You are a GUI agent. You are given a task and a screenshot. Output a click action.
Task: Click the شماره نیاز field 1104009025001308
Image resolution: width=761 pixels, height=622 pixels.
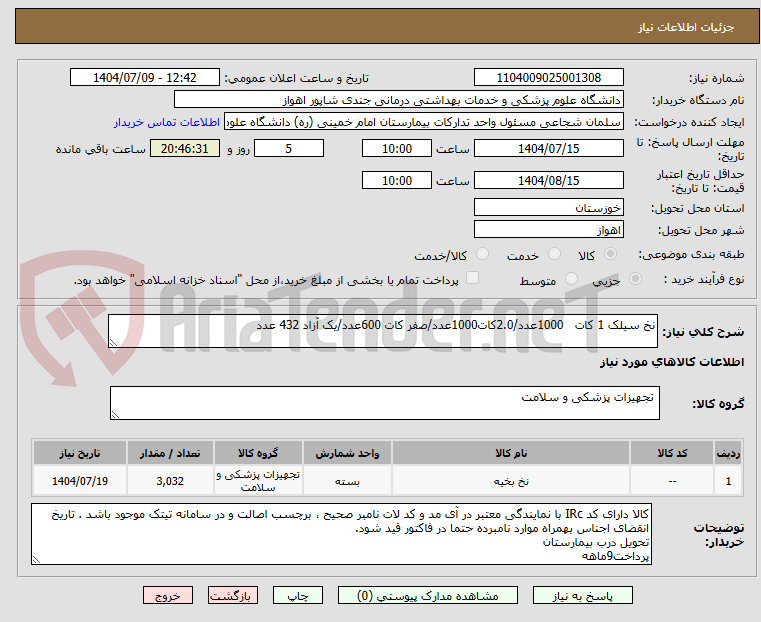(x=548, y=78)
